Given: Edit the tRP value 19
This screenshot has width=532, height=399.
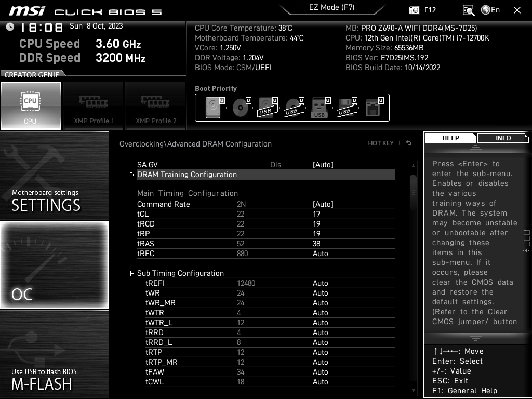Looking at the screenshot, I should [316, 234].
